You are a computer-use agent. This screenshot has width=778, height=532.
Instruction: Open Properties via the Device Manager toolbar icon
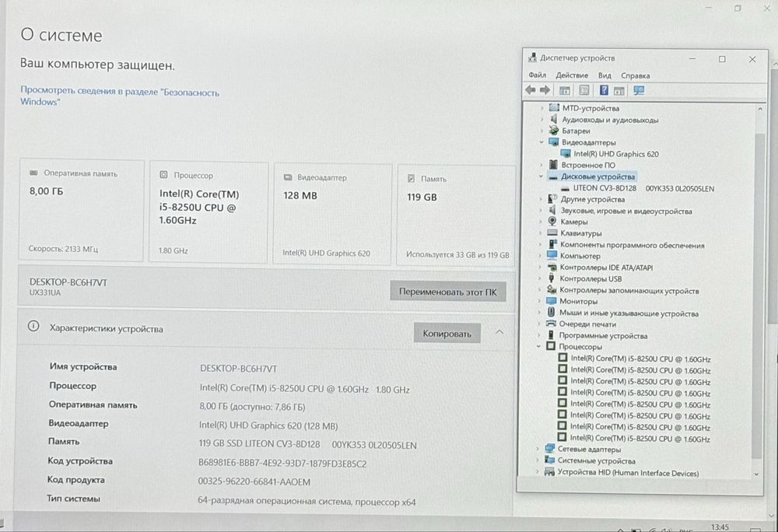point(584,90)
